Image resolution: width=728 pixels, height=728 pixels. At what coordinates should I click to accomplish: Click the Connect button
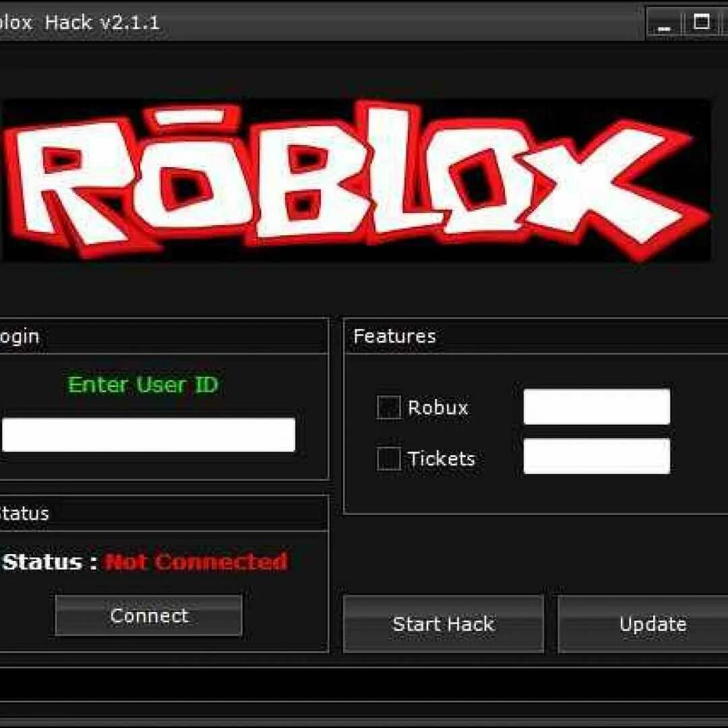click(x=148, y=615)
